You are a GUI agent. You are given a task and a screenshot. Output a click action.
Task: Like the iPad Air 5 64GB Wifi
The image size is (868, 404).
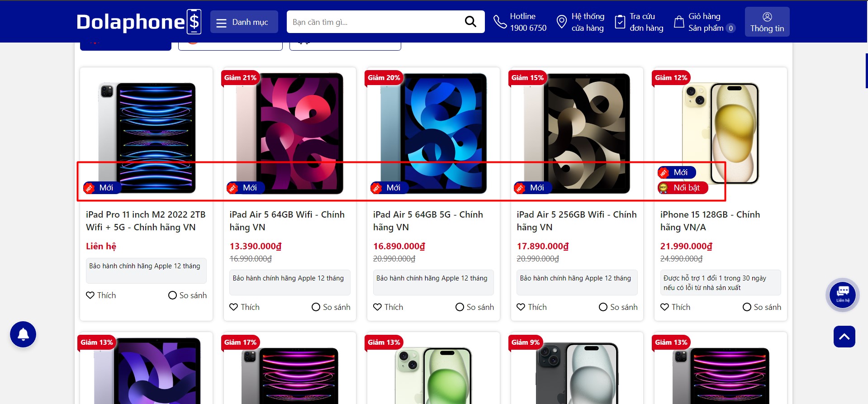point(233,307)
